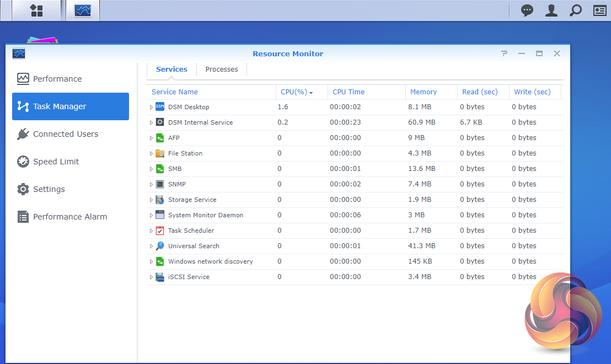This screenshot has height=364, width=611.
Task: Expand the iSCSI Service row
Action: coord(151,277)
